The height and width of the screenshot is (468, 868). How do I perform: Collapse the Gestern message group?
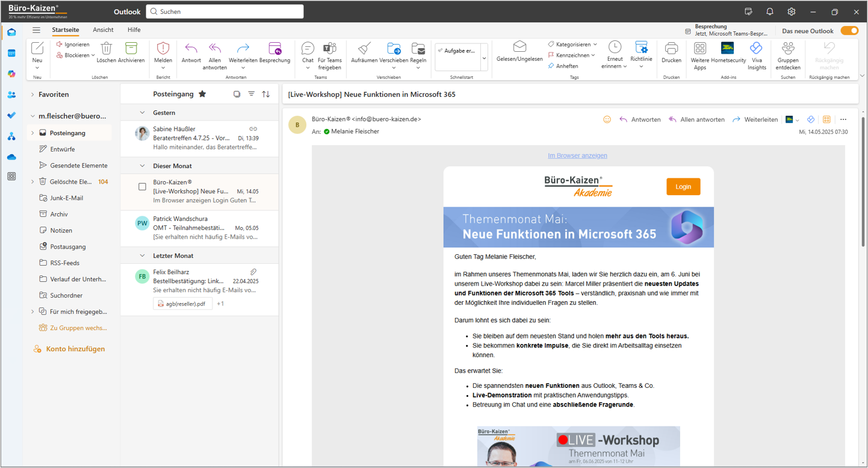pos(142,113)
